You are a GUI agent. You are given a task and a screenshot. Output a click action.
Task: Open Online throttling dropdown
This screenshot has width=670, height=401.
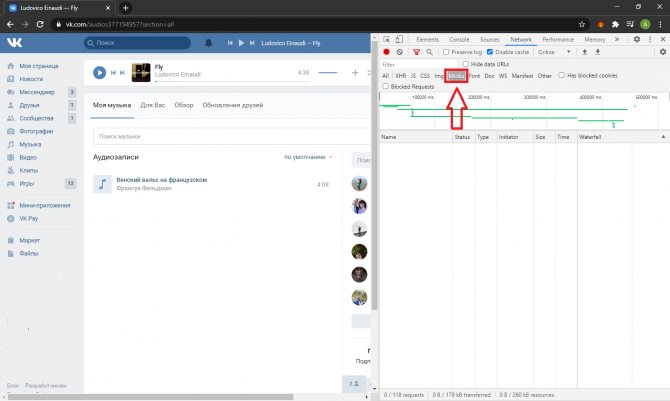(x=554, y=52)
